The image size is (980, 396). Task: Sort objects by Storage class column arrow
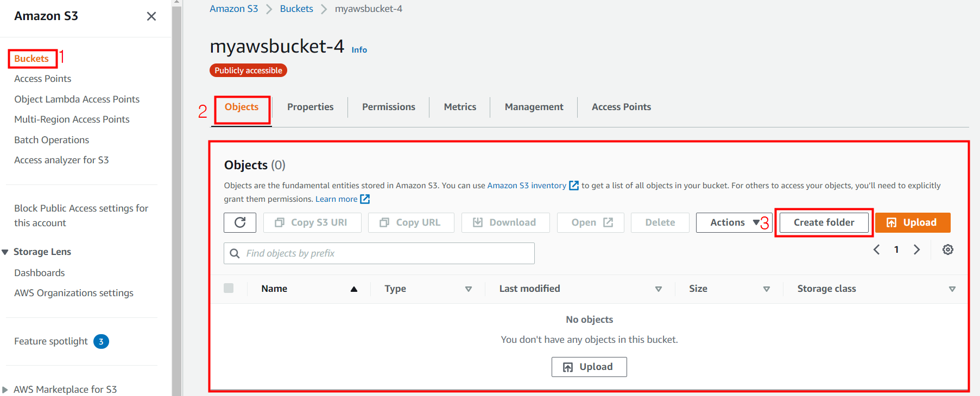click(952, 289)
